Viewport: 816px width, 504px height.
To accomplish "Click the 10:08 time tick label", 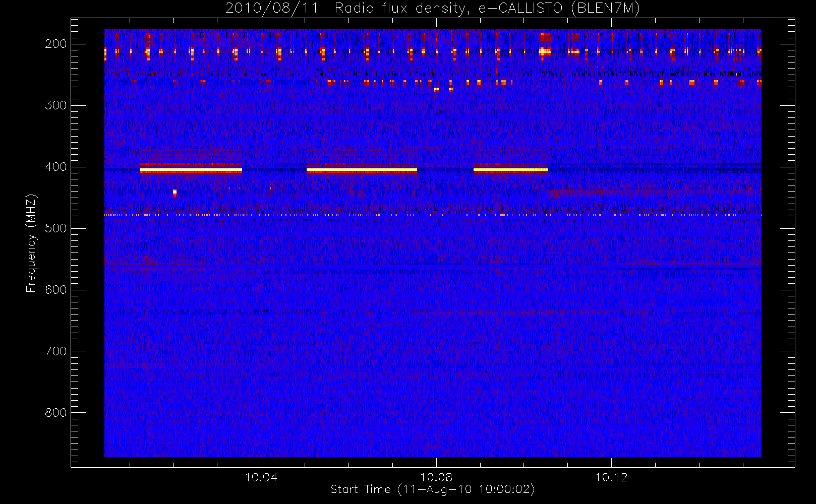I will [x=436, y=477].
